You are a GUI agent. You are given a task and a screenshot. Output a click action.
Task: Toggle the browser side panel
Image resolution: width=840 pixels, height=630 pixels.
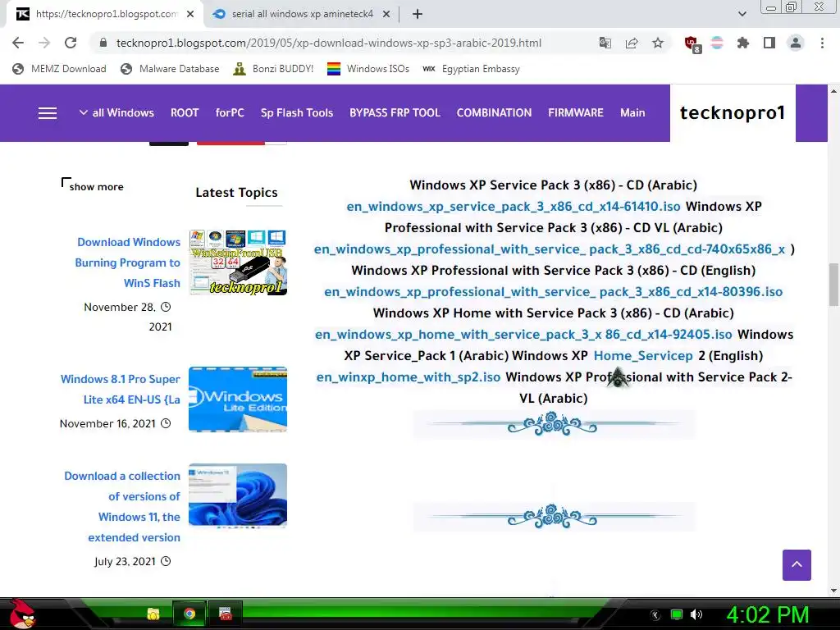pos(769,43)
